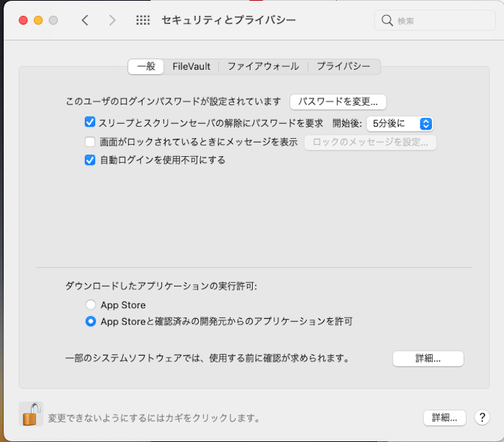Click the forward navigation arrow
Screen dimensions: 504x442
tap(112, 20)
